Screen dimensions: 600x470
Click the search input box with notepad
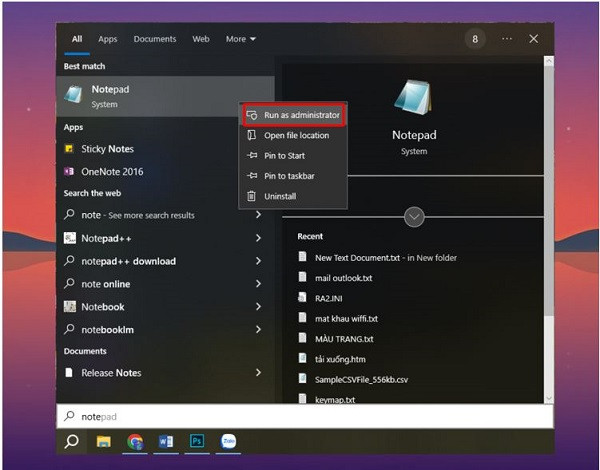tap(305, 416)
